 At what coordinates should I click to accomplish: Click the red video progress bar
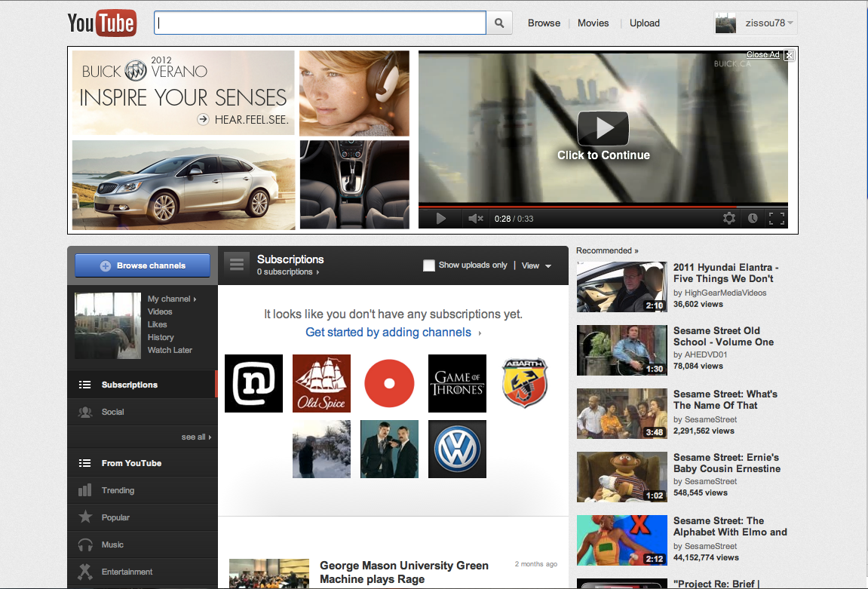pos(603,207)
